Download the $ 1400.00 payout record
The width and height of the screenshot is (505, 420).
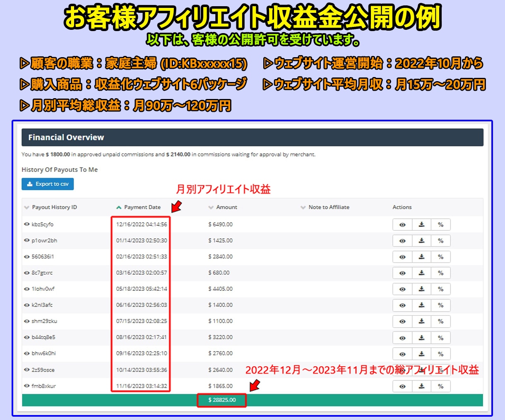[x=421, y=305]
